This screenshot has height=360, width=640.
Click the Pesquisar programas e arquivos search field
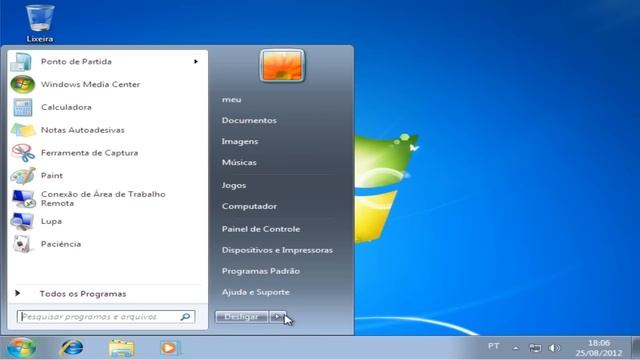coord(106,317)
